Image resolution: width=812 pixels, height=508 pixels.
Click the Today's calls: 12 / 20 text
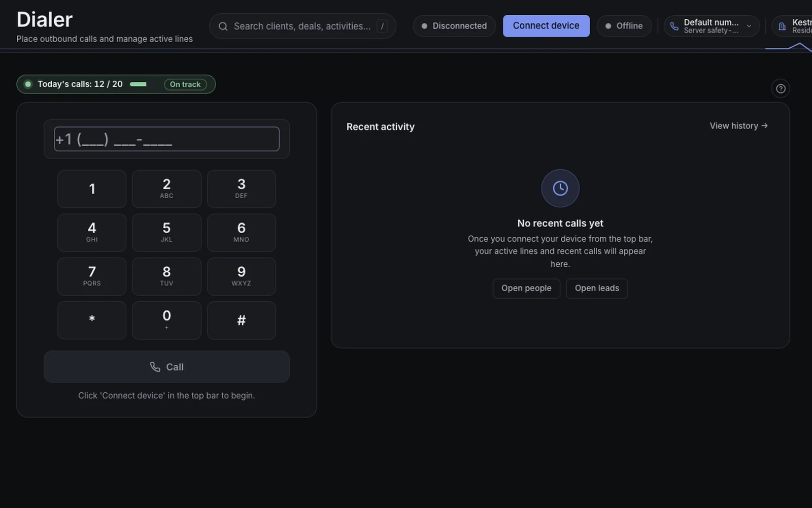pos(80,84)
